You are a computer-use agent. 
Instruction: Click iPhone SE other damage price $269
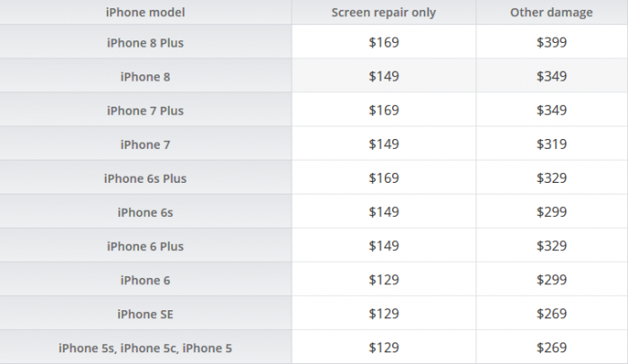click(x=551, y=314)
